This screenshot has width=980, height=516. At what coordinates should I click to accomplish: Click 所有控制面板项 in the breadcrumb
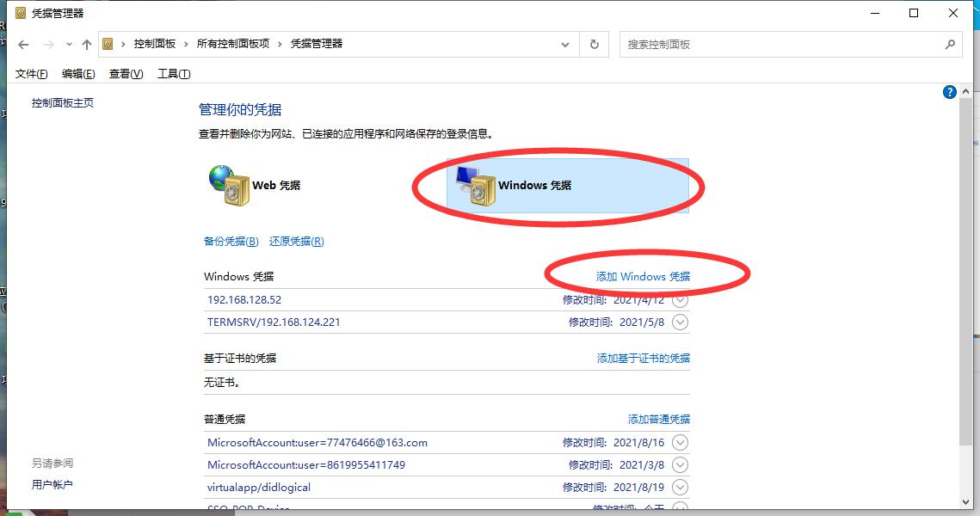pos(233,44)
